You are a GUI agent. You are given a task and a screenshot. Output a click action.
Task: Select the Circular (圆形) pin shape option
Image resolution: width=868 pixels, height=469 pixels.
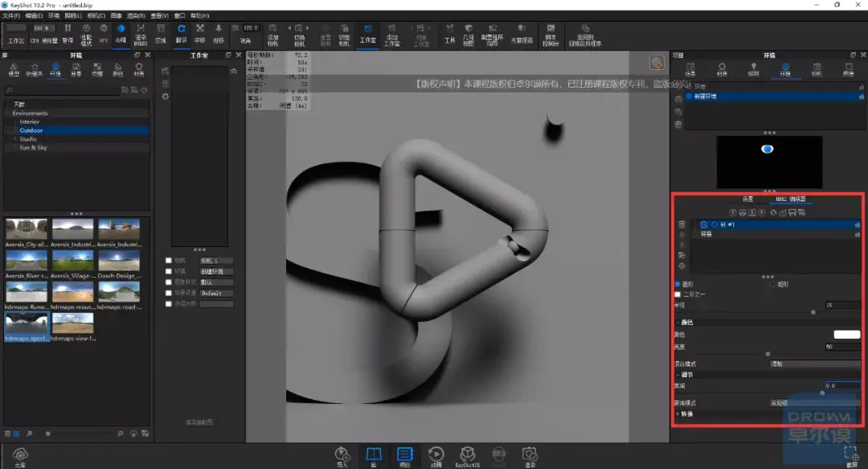pyautogui.click(x=678, y=285)
